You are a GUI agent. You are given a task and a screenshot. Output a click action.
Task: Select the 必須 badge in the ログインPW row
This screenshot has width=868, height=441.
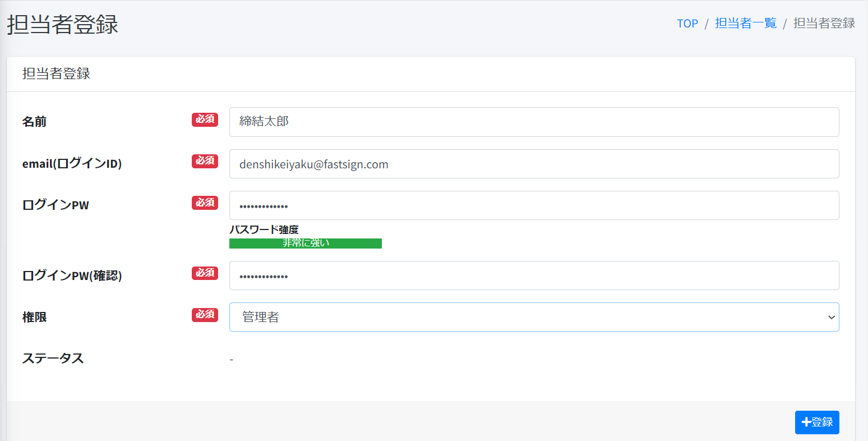coord(205,203)
